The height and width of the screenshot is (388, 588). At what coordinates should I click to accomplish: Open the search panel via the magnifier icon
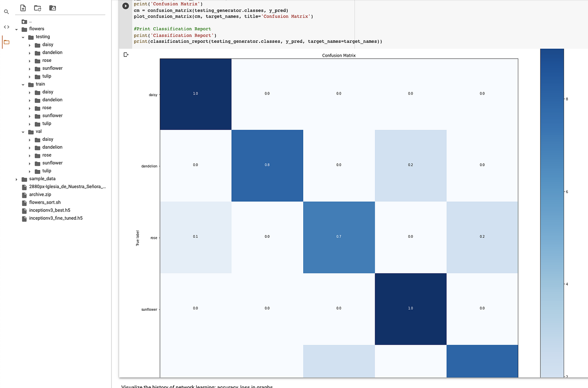(6, 11)
